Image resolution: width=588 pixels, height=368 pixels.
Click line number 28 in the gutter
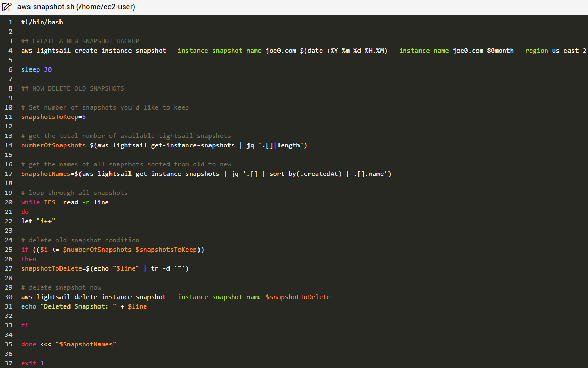[x=8, y=278]
